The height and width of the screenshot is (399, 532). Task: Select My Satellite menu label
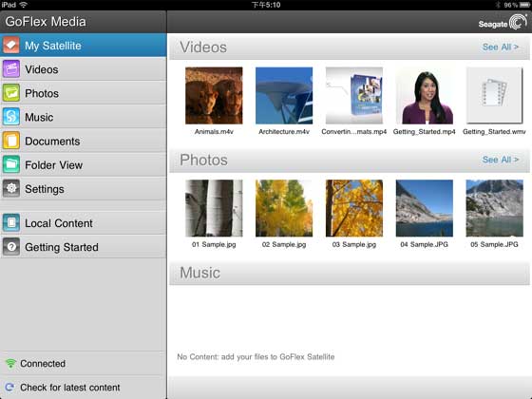tap(53, 46)
